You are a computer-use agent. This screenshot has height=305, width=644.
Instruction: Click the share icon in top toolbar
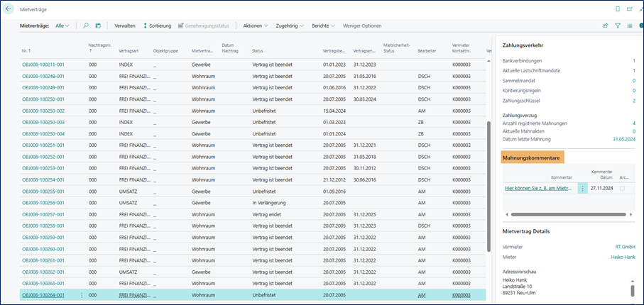(605, 26)
